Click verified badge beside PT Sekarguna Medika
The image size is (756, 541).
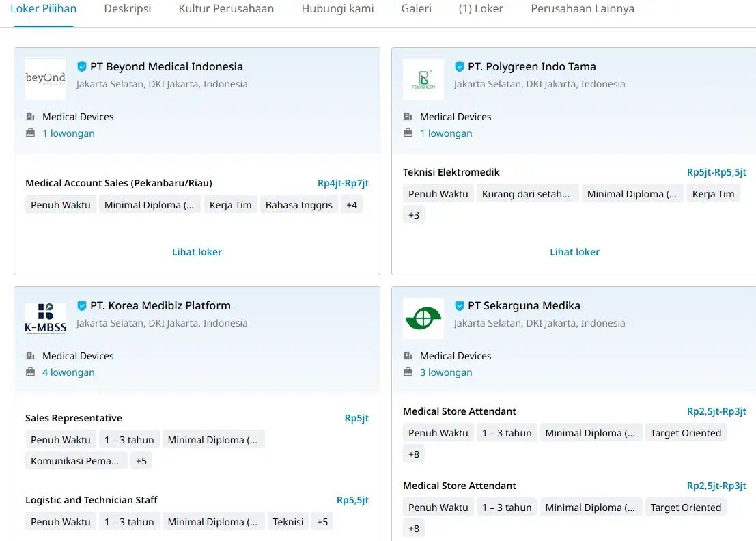460,306
